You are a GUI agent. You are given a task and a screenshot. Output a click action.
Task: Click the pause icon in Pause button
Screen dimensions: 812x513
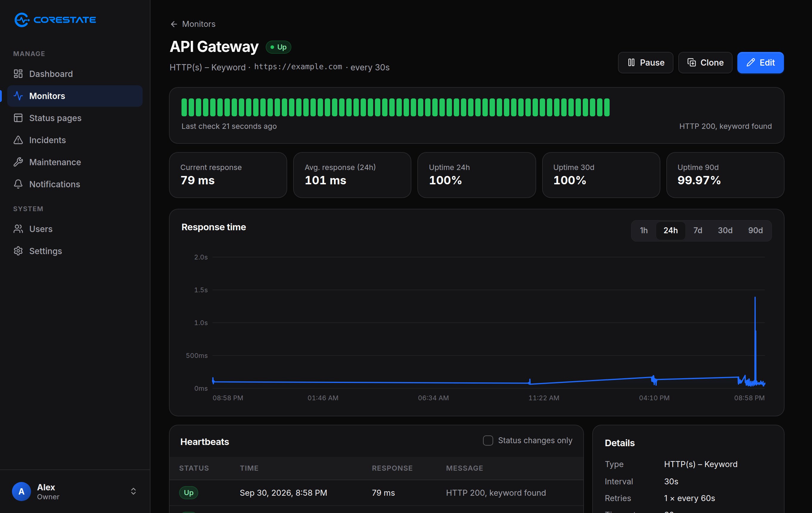(x=631, y=63)
